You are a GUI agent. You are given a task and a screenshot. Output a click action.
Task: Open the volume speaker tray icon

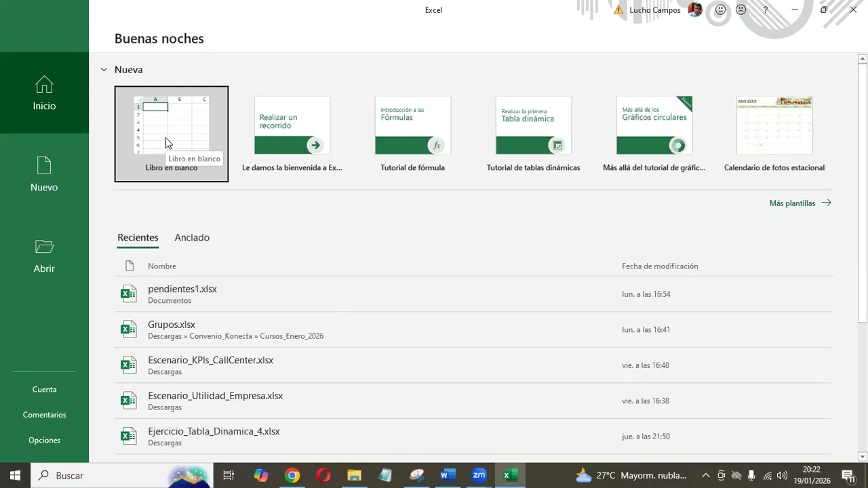pyautogui.click(x=783, y=475)
